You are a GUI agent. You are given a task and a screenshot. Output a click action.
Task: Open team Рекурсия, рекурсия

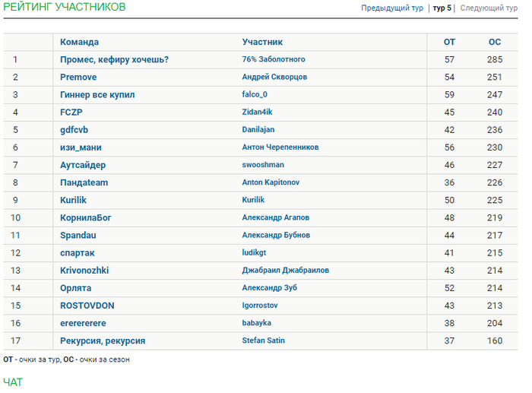pos(103,341)
